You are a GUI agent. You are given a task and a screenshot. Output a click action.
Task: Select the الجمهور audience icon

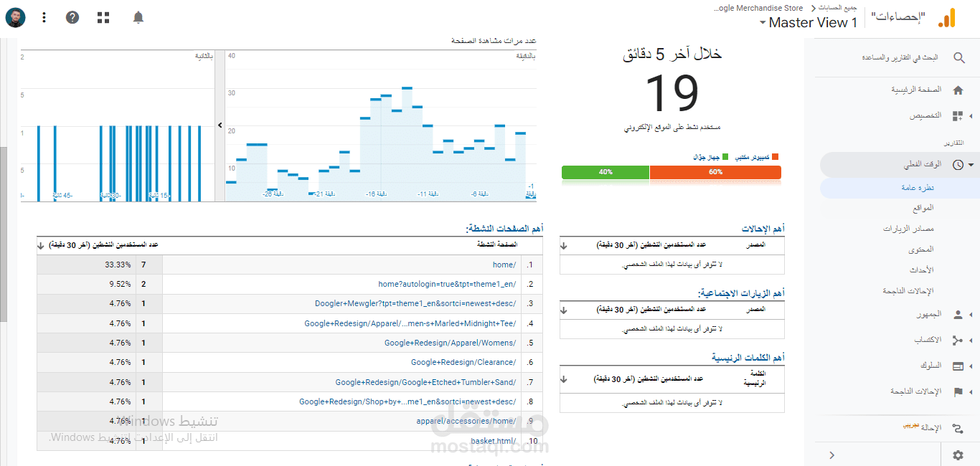[x=958, y=314]
